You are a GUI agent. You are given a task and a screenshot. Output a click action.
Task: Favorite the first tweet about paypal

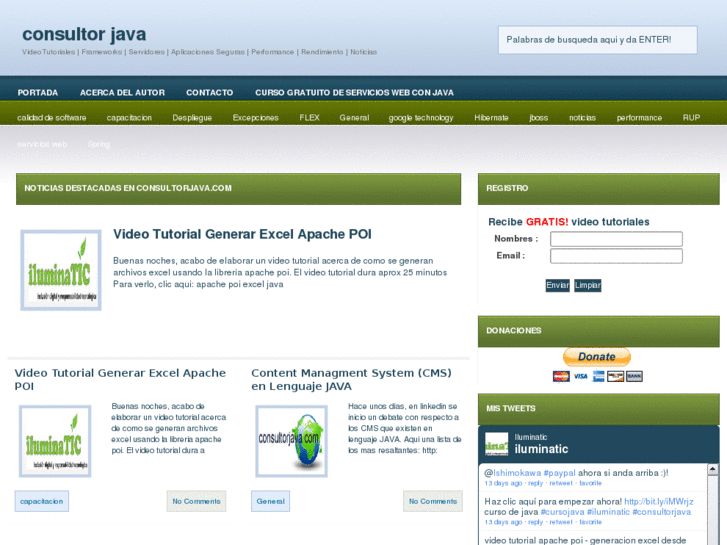point(591,483)
